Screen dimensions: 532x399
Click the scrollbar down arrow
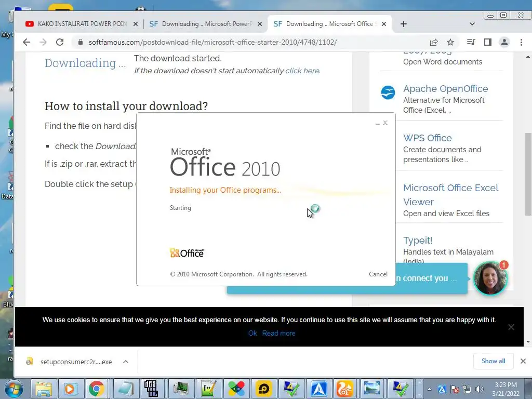coord(528,342)
